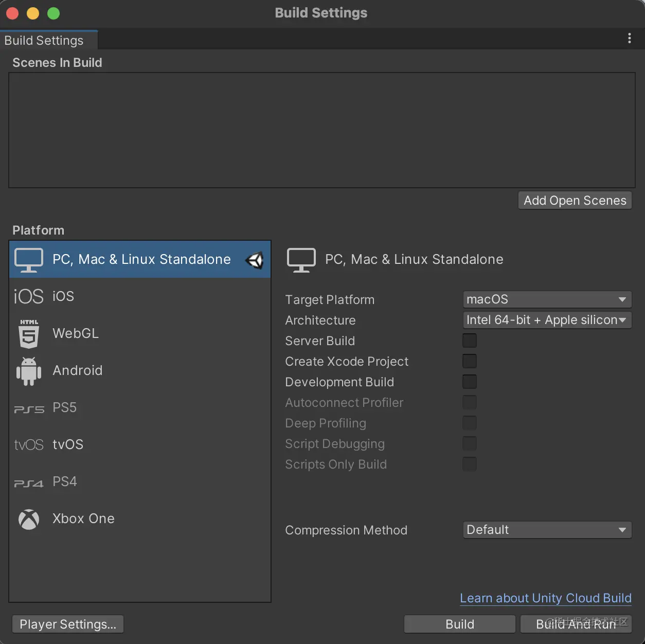Click the Server Build label text

(x=320, y=341)
